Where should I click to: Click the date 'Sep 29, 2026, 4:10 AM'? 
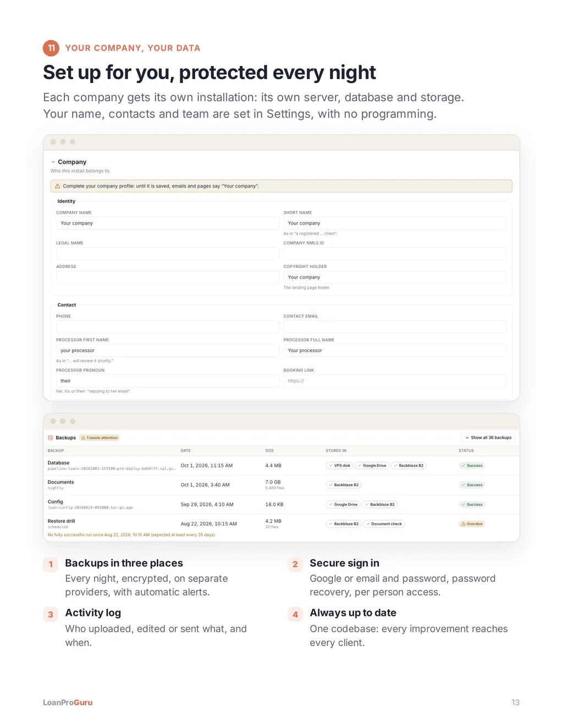click(x=207, y=504)
